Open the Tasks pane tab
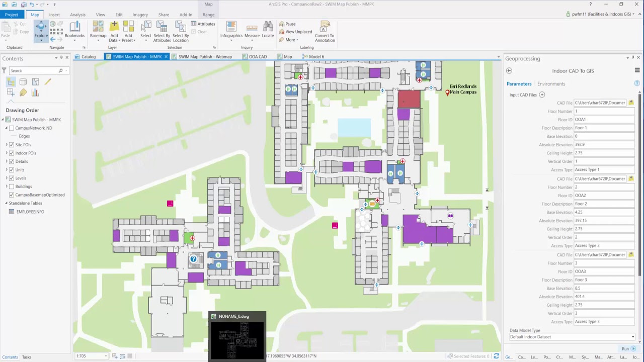 coord(26,357)
